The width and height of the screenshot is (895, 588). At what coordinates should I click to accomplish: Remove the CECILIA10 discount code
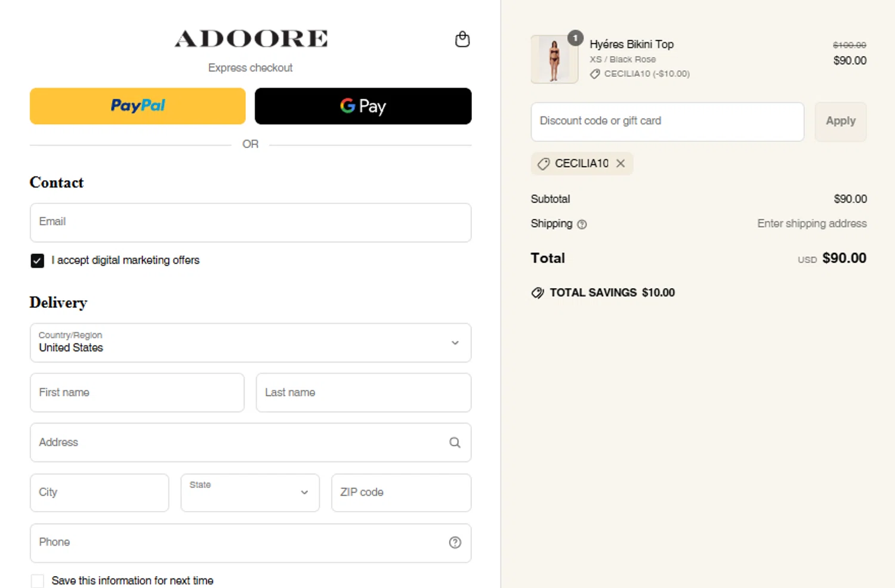[621, 163]
